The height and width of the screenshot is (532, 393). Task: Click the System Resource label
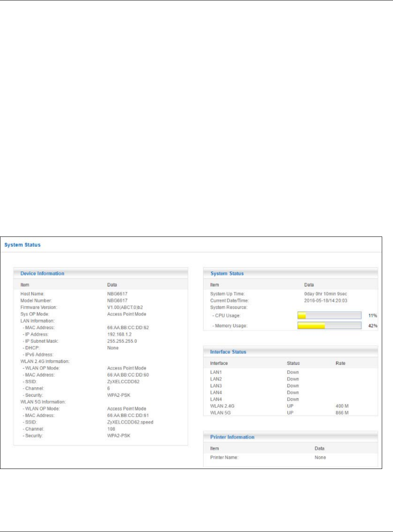[x=229, y=308]
